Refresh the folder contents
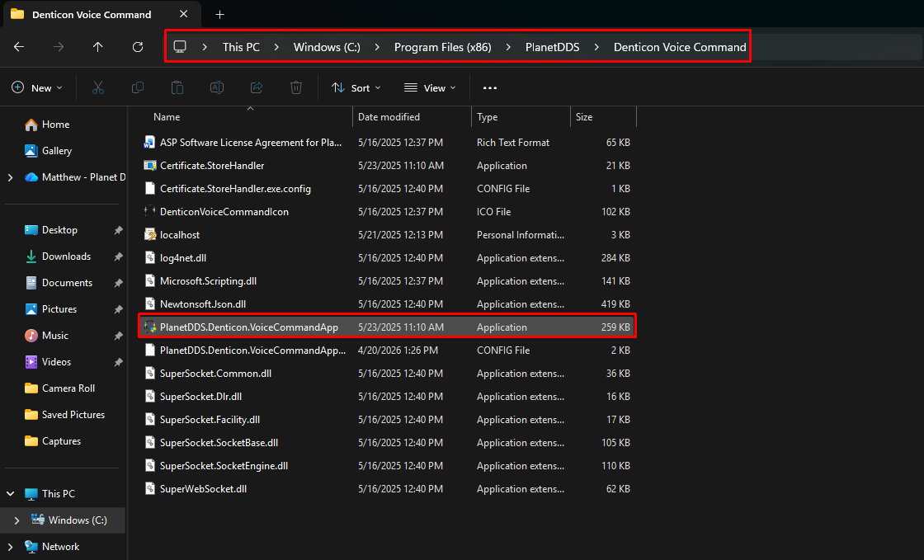The image size is (924, 560). point(137,47)
